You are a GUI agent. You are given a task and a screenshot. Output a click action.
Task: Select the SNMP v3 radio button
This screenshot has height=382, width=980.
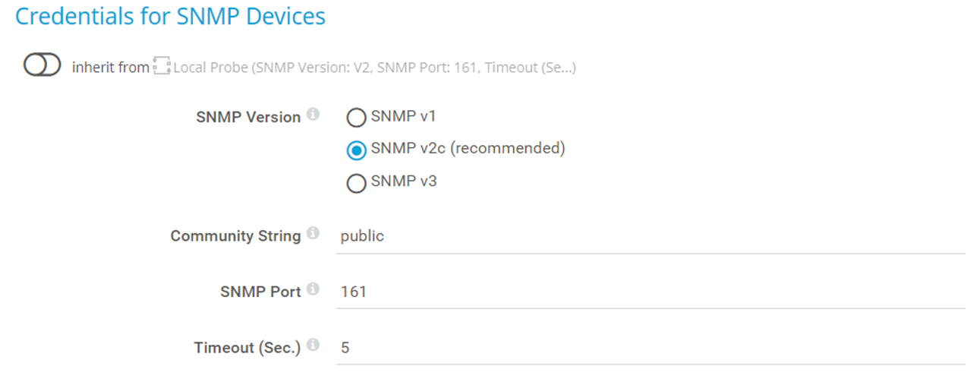(356, 184)
